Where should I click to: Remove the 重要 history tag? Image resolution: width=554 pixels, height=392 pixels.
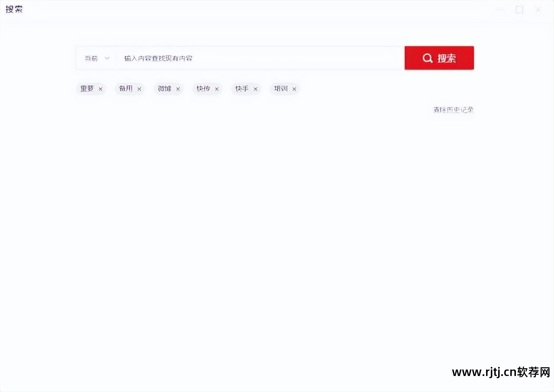100,89
